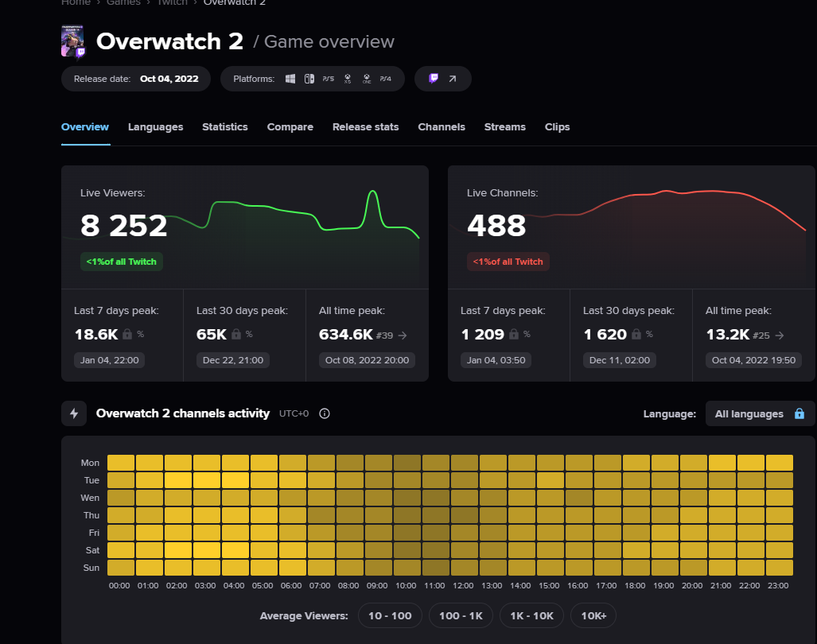Click the Thursday 10:00 heatmap cell
The width and height of the screenshot is (817, 644).
407,515
